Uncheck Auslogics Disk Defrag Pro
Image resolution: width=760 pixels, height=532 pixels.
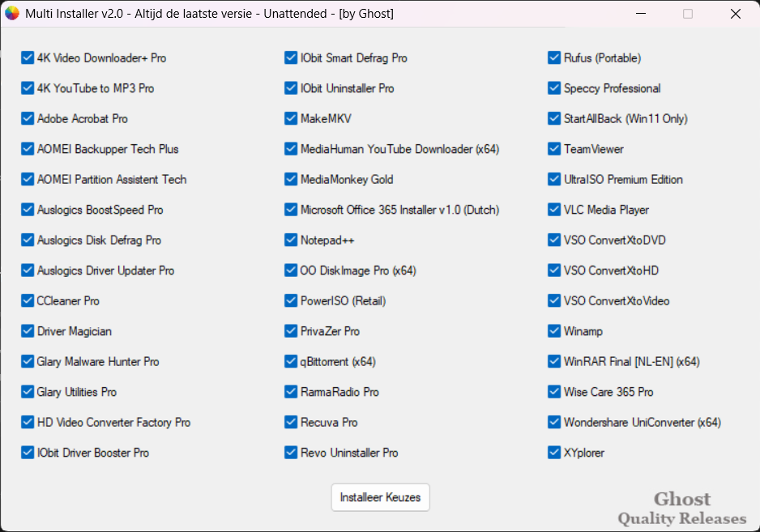28,240
